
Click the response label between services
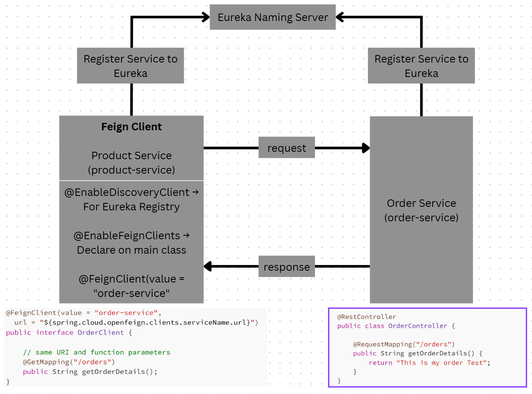click(x=287, y=266)
